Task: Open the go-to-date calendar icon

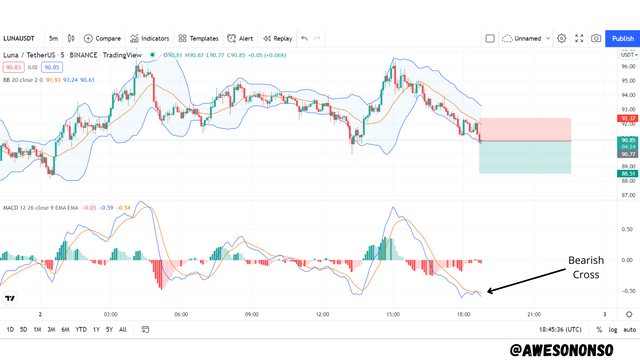Action: coord(145,329)
